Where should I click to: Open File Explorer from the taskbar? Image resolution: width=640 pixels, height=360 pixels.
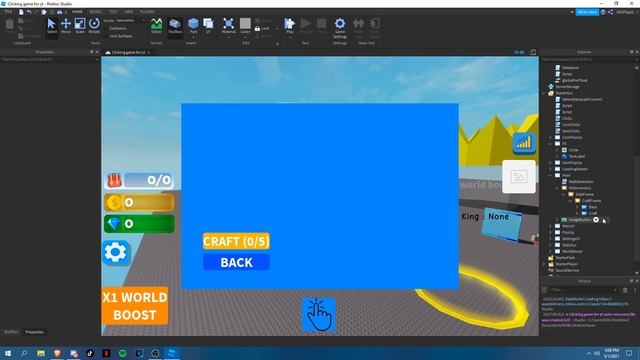coord(41,353)
